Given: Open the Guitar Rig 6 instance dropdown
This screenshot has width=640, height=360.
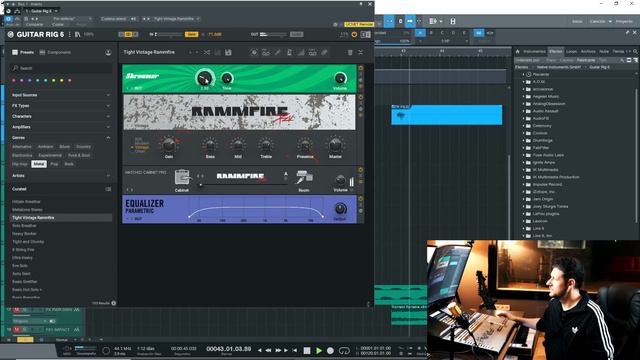Looking at the screenshot, I should tap(42, 11).
